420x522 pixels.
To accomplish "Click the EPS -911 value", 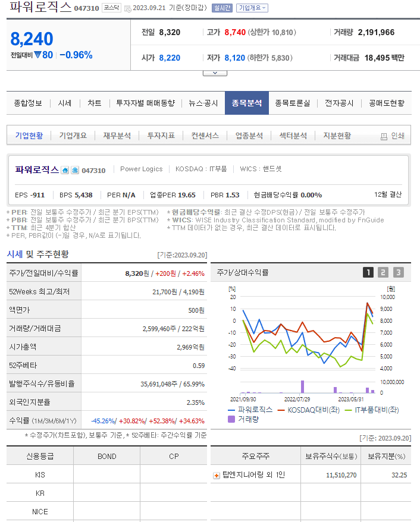I will click(x=37, y=195).
